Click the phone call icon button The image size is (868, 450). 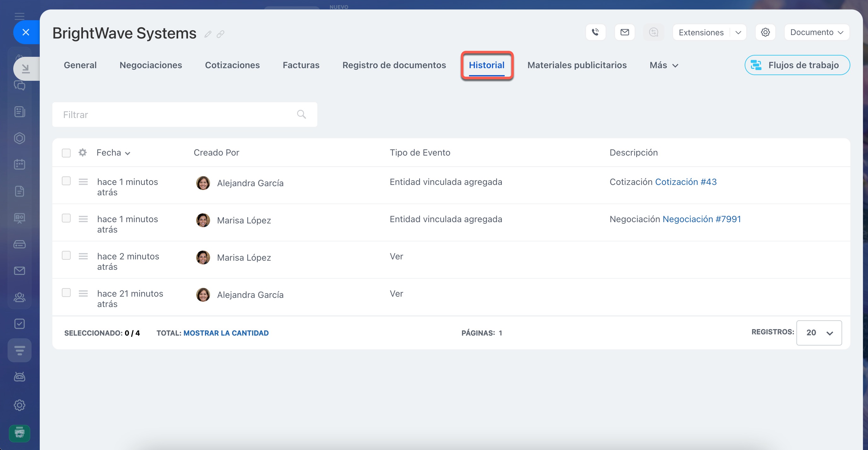[595, 33]
